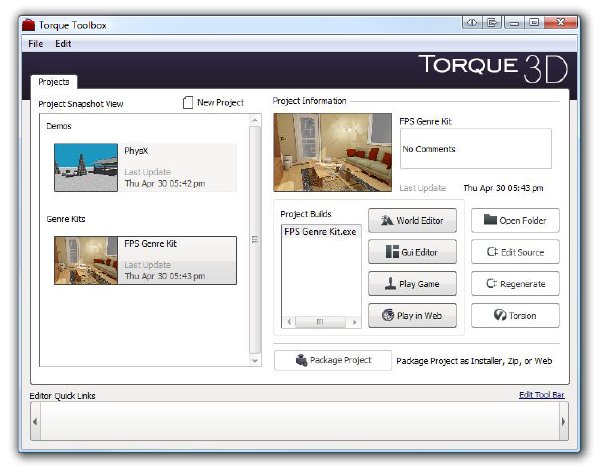Select FPS Genre Kit project thumbnail
This screenshot has width=600, height=472.
point(86,260)
